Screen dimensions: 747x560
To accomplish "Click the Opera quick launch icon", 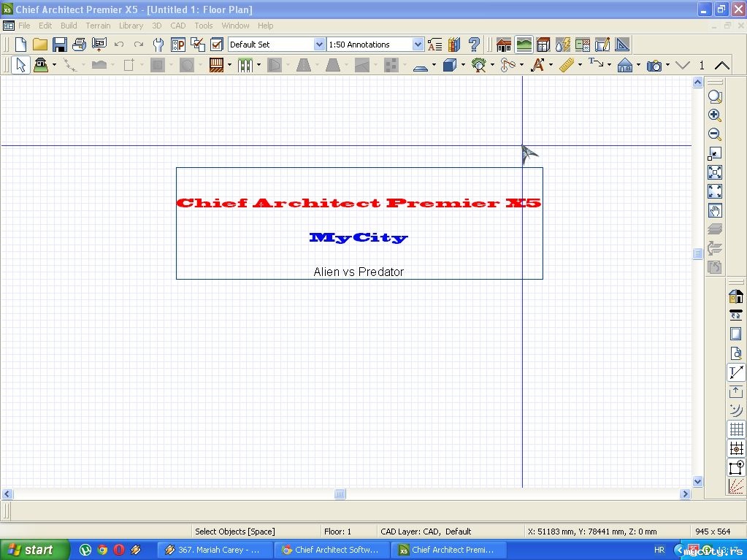I will click(x=119, y=550).
